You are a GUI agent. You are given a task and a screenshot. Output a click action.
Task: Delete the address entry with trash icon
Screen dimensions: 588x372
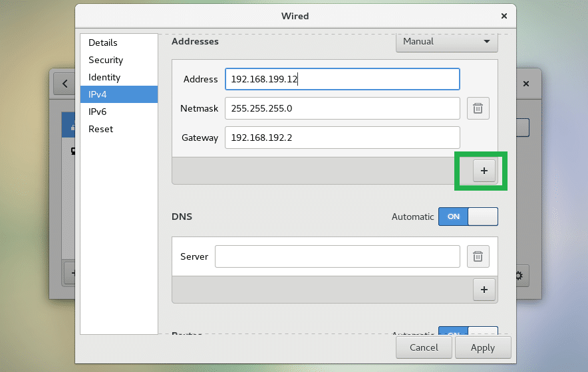tap(478, 108)
